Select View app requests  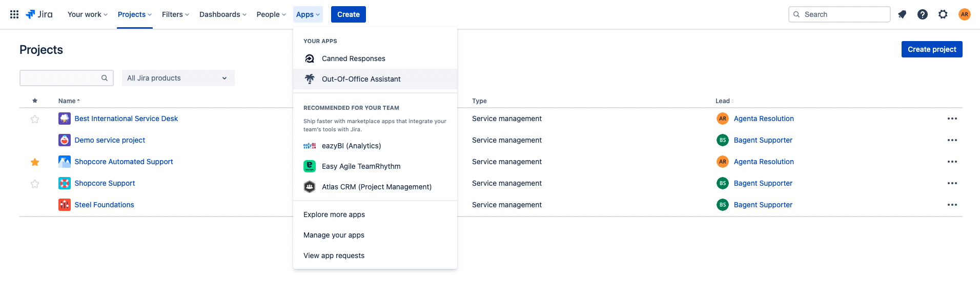(375, 256)
